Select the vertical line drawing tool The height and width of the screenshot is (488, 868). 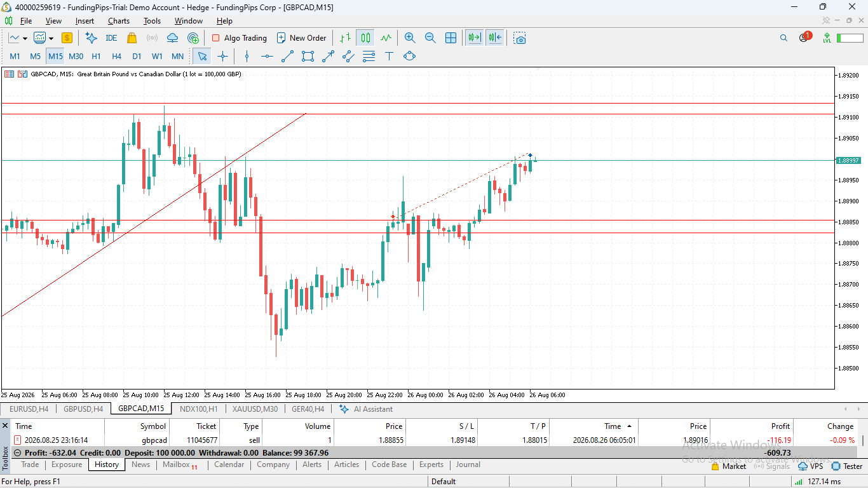[x=247, y=56]
